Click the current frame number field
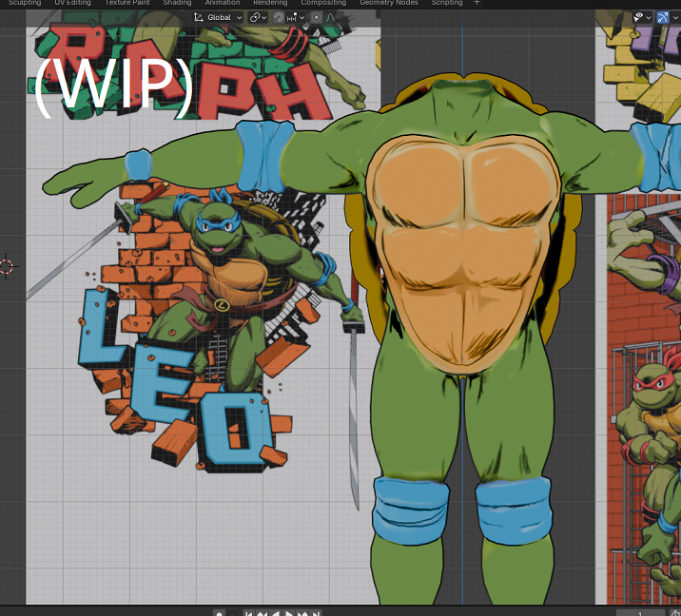Viewport: 681px width, 616px height. pos(640,614)
